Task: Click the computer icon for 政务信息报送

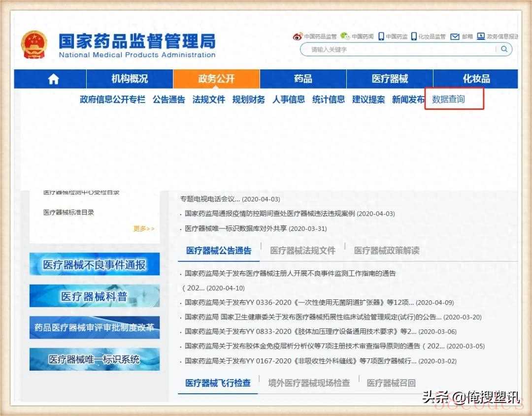Action: pos(481,36)
